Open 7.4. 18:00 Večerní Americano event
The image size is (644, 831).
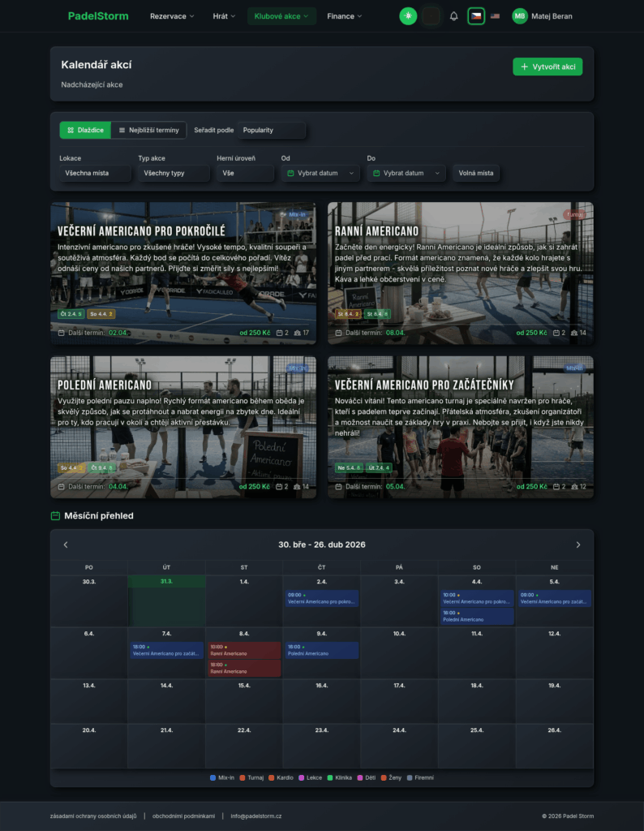(166, 650)
